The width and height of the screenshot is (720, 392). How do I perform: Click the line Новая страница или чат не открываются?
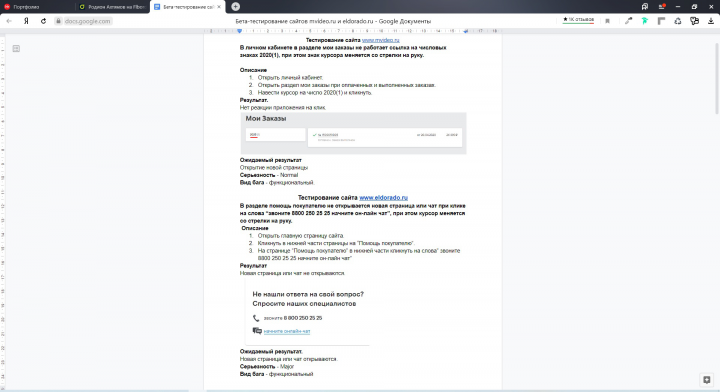tap(292, 273)
